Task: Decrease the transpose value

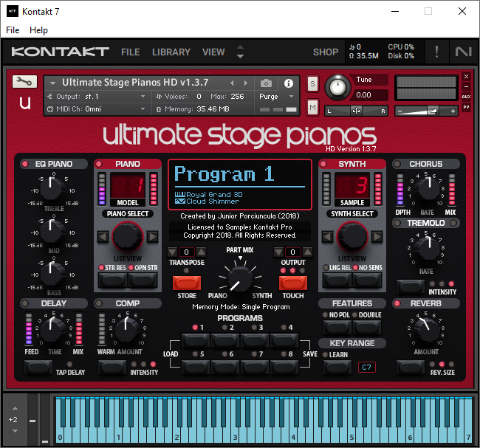Action: click(x=172, y=252)
